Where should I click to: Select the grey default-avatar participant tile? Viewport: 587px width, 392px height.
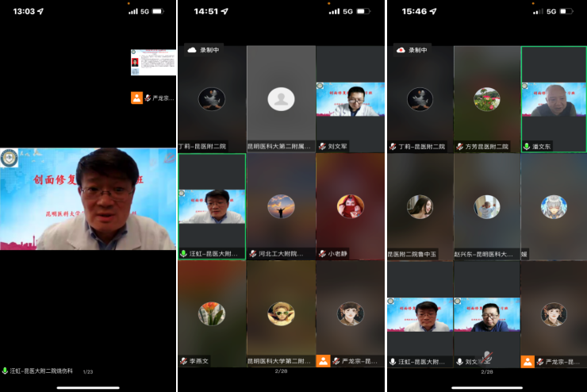(x=280, y=98)
